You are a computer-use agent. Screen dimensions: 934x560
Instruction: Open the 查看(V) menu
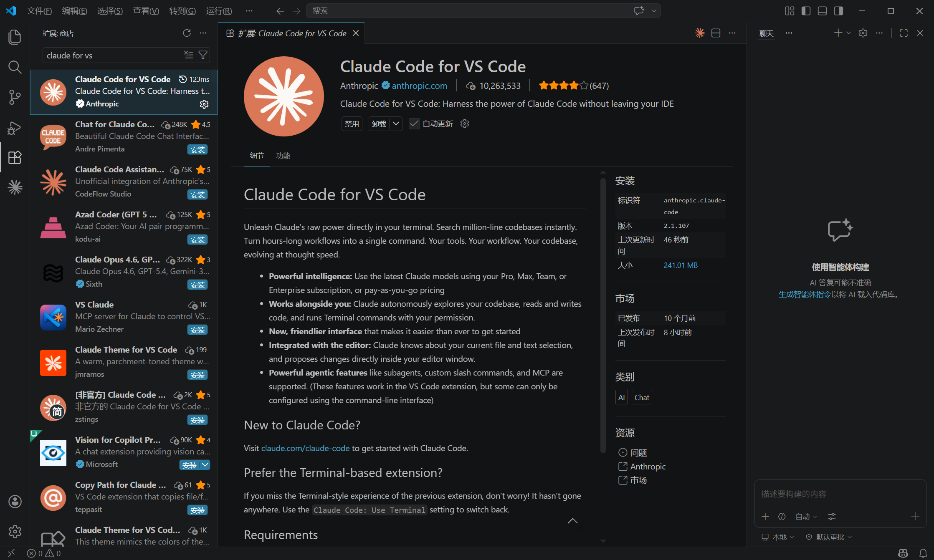pos(146,11)
